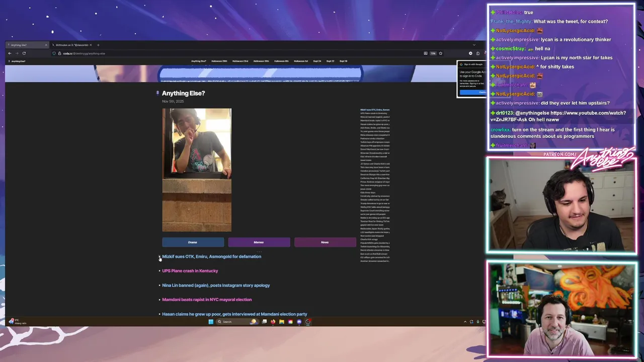644x362 pixels.
Task: Open File Explorer from taskbar
Action: coord(282,322)
